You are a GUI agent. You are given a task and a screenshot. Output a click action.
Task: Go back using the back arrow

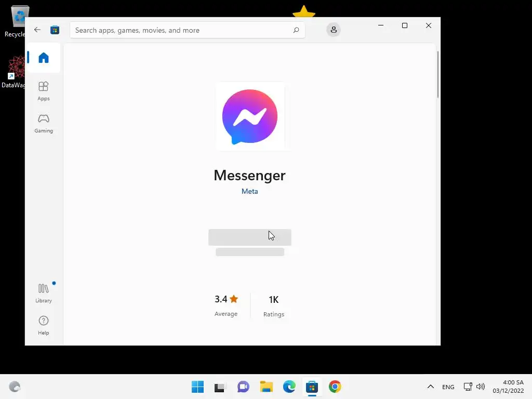coord(37,30)
